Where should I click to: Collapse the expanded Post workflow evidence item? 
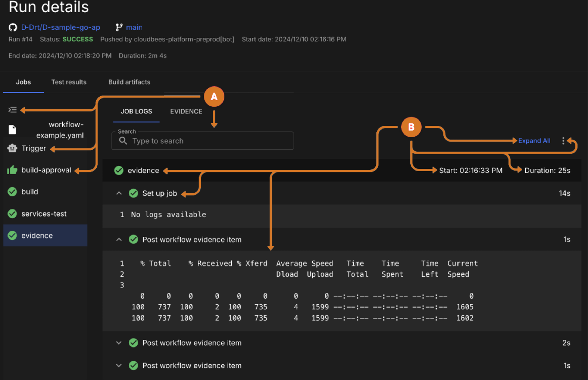coord(119,239)
